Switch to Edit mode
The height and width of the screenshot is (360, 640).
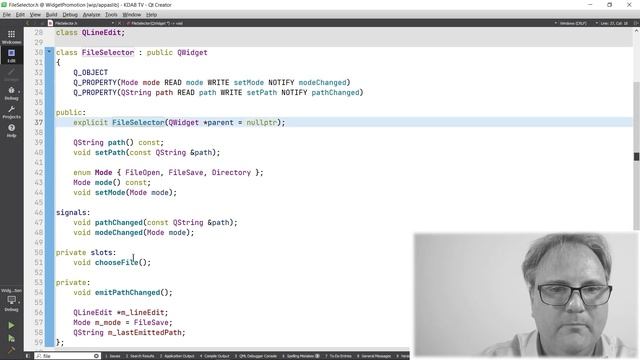pos(11,56)
